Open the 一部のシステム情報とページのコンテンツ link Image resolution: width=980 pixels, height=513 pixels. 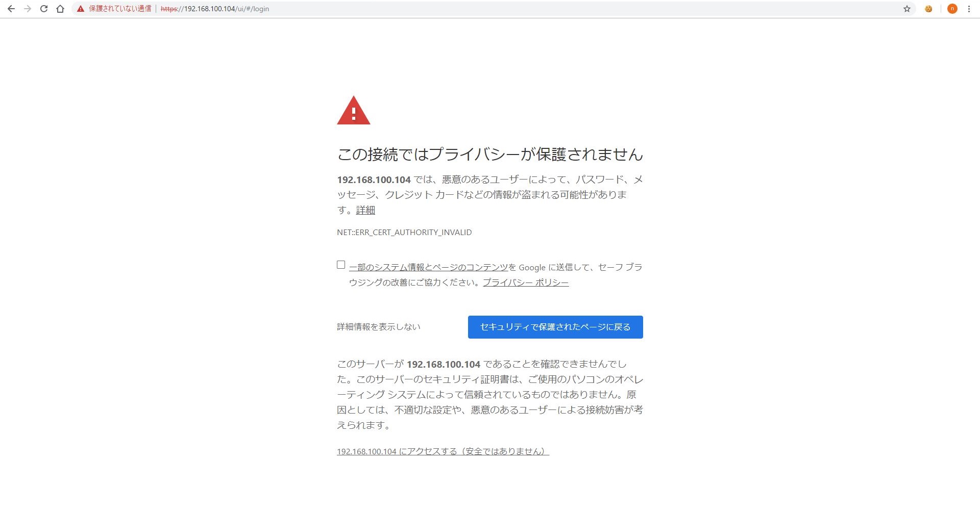pyautogui.click(x=429, y=267)
